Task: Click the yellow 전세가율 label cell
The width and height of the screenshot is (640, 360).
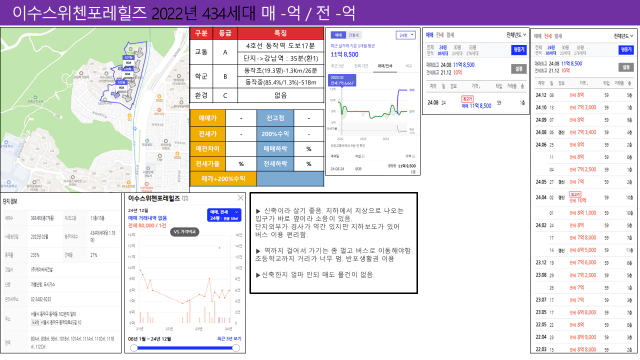Action: (207, 164)
